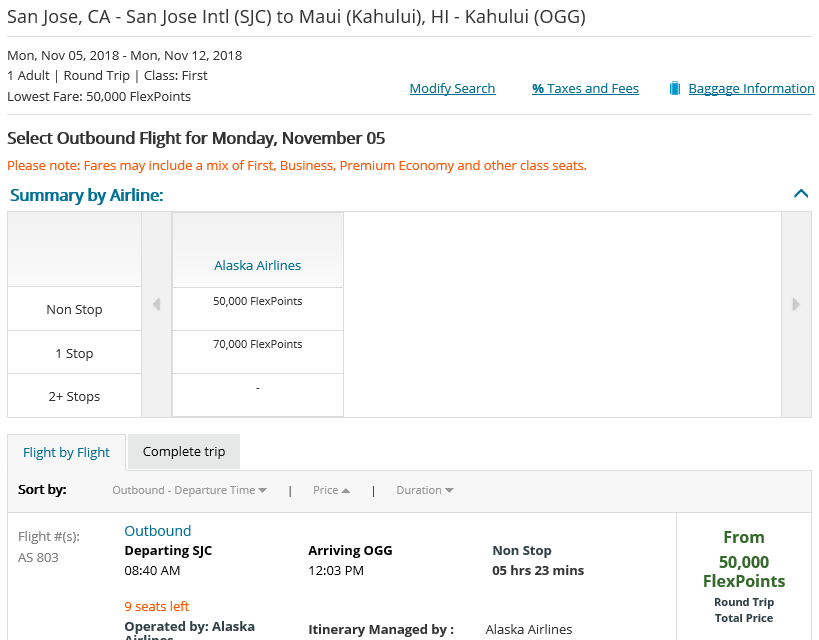
Task: Collapse the Summary by Airline section
Action: coord(800,194)
